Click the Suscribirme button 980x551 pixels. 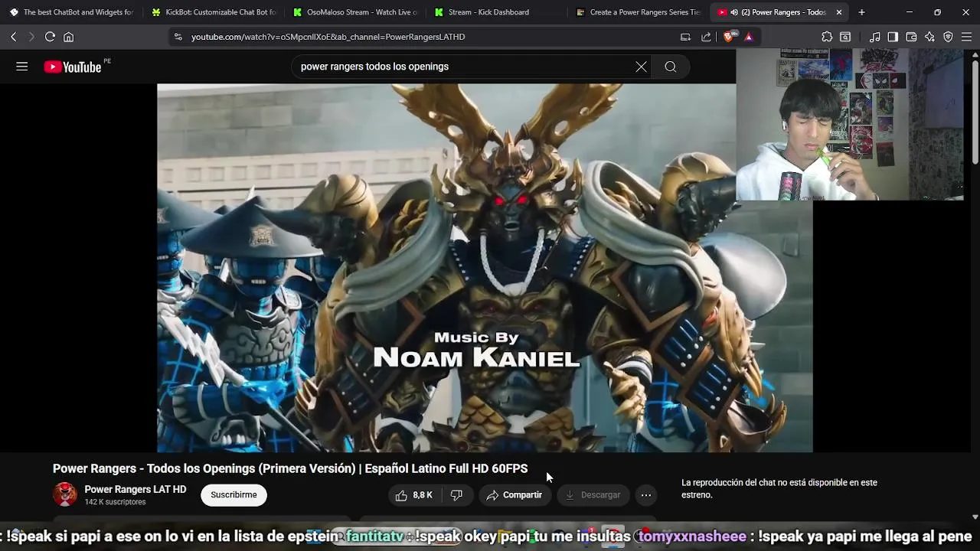point(234,495)
